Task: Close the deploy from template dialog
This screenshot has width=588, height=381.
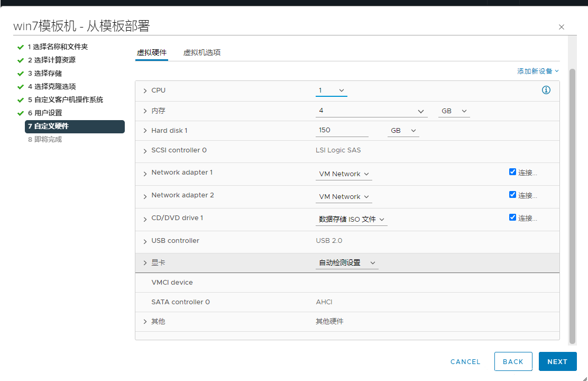Action: point(562,27)
